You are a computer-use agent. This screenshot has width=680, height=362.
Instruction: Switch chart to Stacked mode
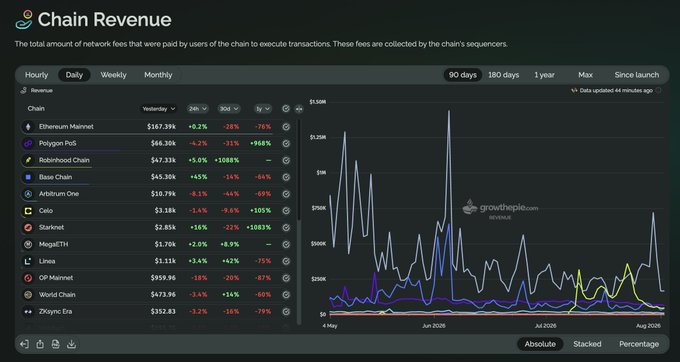(x=587, y=344)
